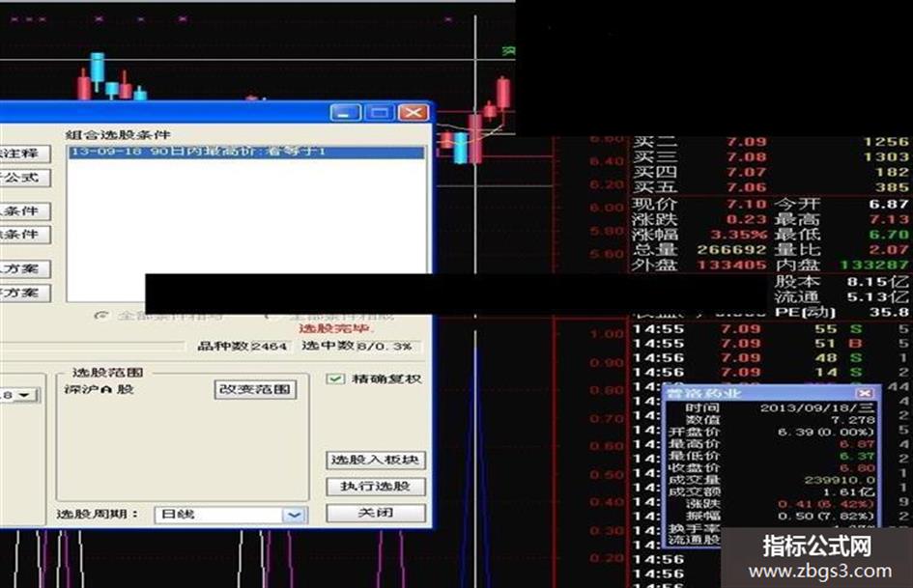913x588 pixels.
Task: Click the upper truncated 方案 button
Action: (24, 269)
